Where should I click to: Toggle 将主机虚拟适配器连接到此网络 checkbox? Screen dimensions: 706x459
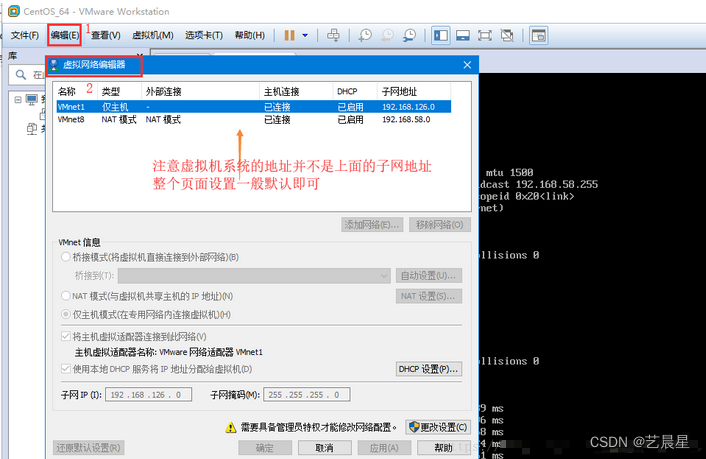(x=66, y=336)
